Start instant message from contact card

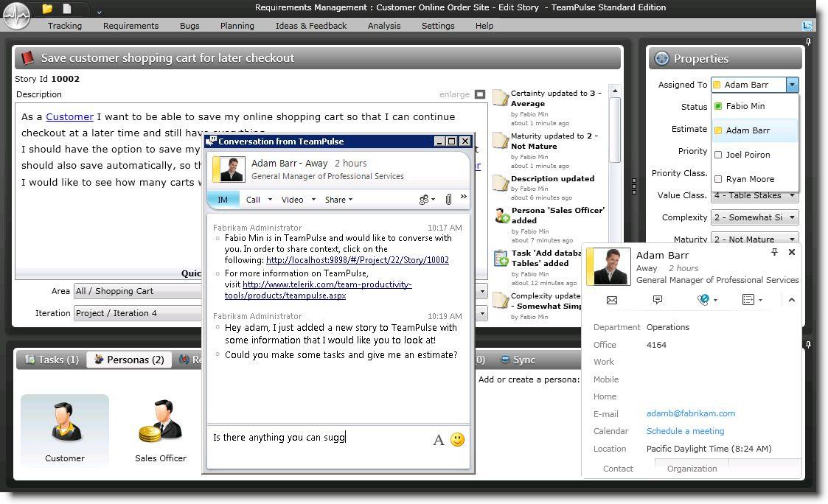657,300
